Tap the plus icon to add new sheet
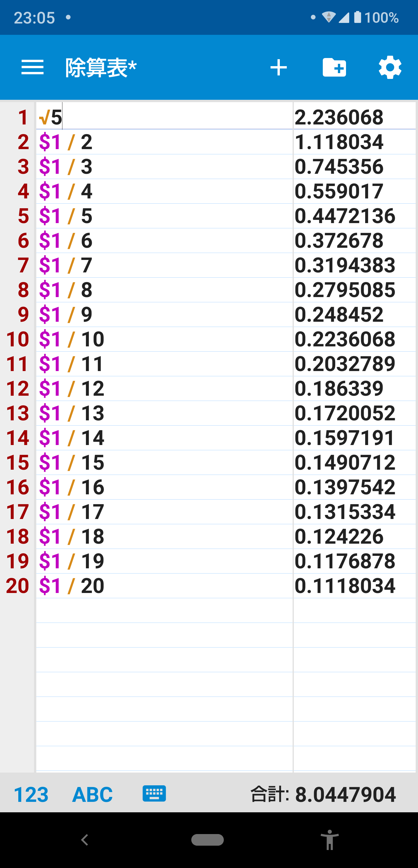This screenshot has height=868, width=418. point(278,67)
